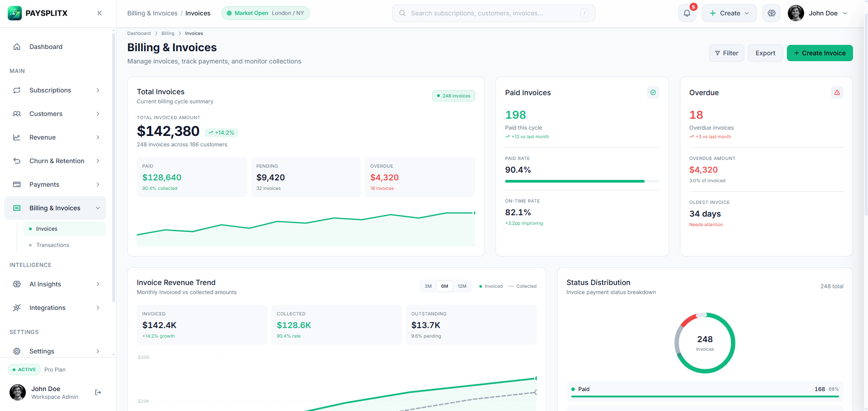Open the AI assistant brain icon in header
Screen dimensions: 868x411
(772, 13)
